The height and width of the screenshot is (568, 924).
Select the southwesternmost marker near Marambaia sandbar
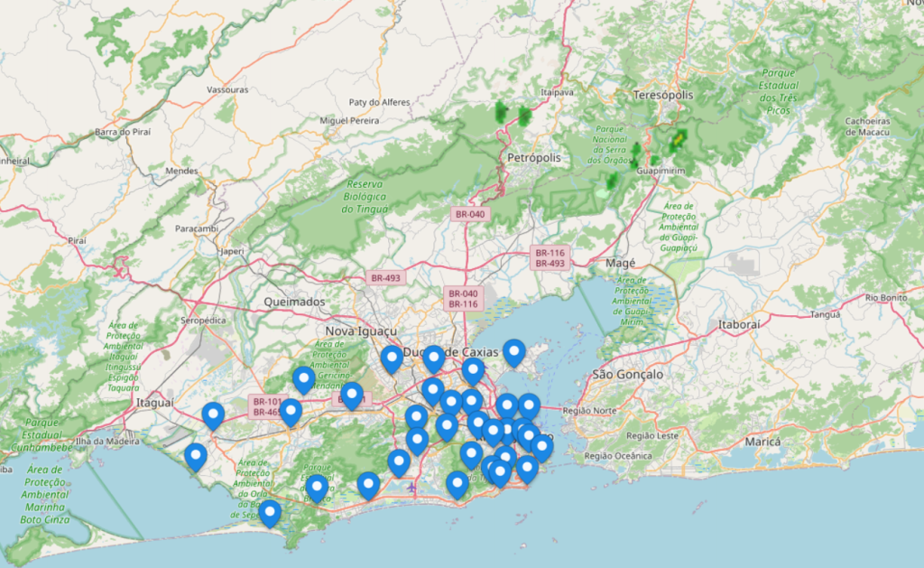point(270,514)
